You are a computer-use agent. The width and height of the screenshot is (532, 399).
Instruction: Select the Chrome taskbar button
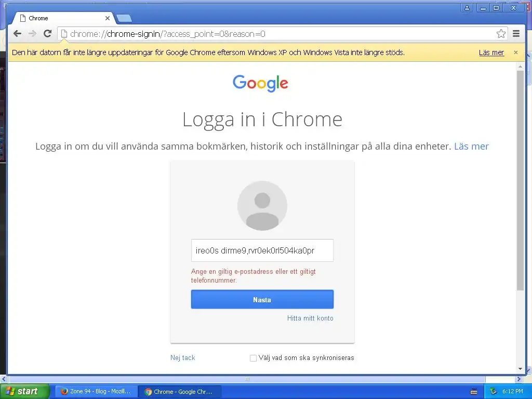[x=180, y=391]
